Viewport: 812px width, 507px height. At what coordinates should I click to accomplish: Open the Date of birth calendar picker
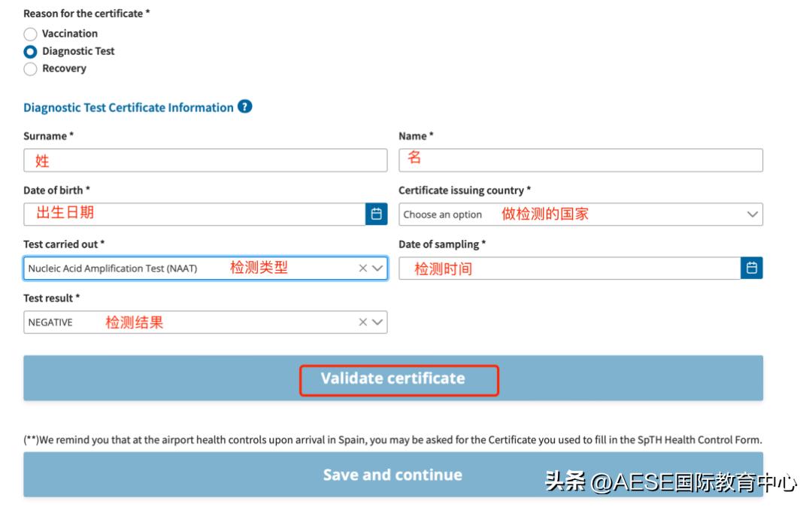click(x=378, y=214)
